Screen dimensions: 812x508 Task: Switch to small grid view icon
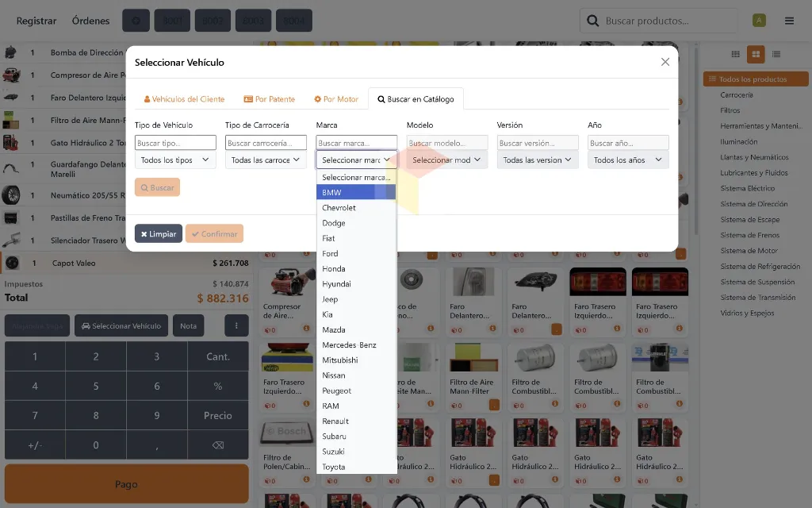click(x=735, y=54)
